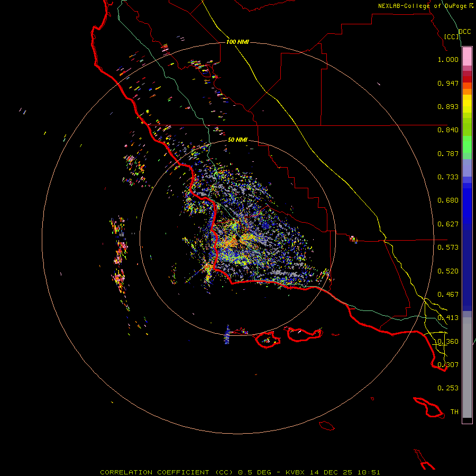This screenshot has width=476, height=476.
Task: Select the 0.680 scale value
Action: (448, 200)
